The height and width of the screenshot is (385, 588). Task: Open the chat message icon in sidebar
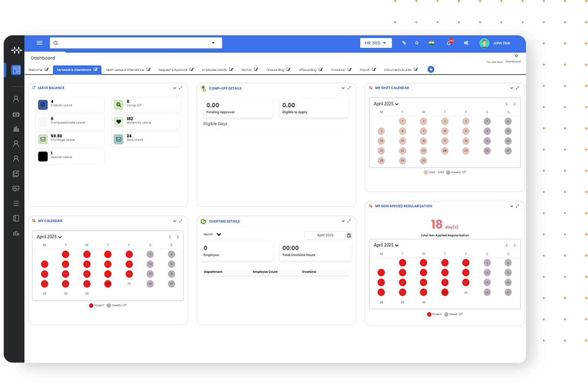(x=16, y=188)
